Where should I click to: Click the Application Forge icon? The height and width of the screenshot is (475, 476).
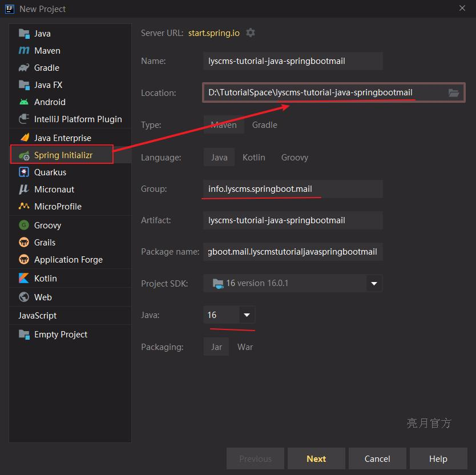coord(24,259)
